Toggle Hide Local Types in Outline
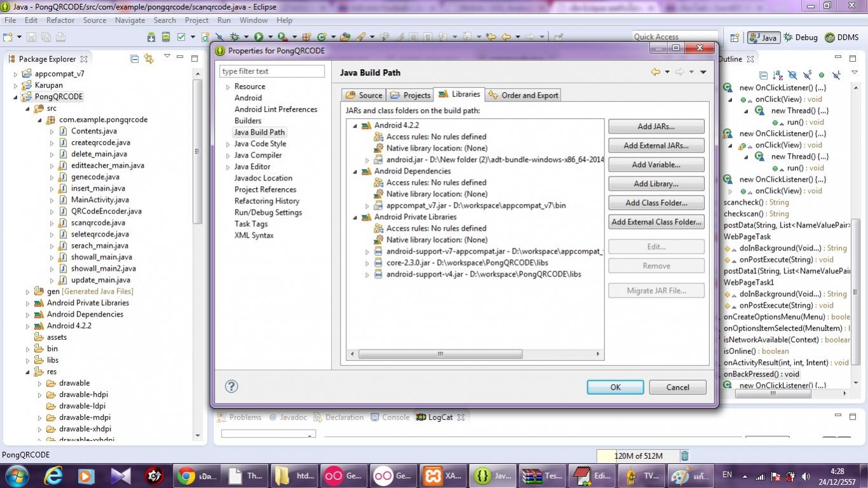 836,75
